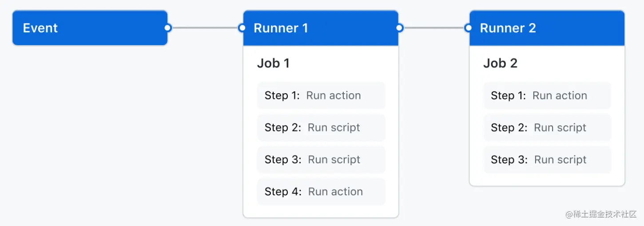Select Job 2 Step 3: Run script
The width and height of the screenshot is (644, 226).
click(547, 159)
